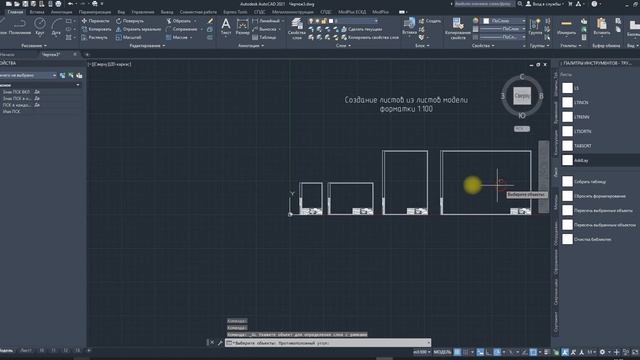The height and width of the screenshot is (360, 640).
Task: Click the Fillet (Сопряжение) tool
Action: click(181, 29)
